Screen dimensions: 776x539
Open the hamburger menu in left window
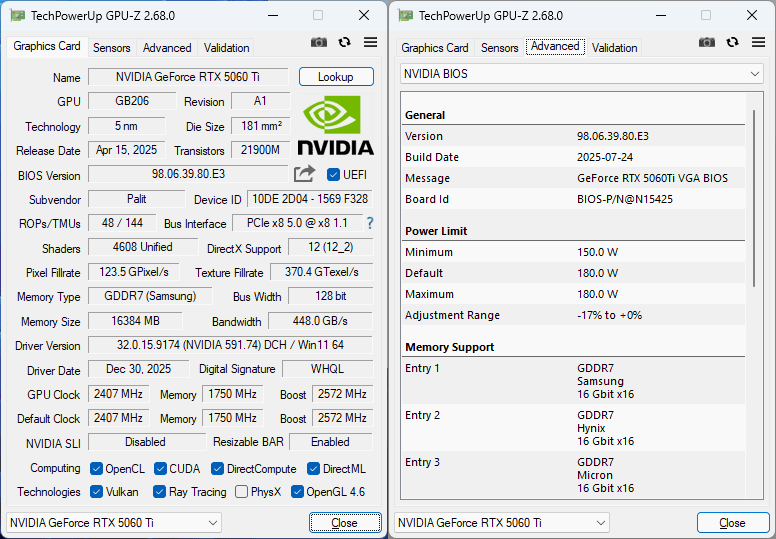click(370, 43)
